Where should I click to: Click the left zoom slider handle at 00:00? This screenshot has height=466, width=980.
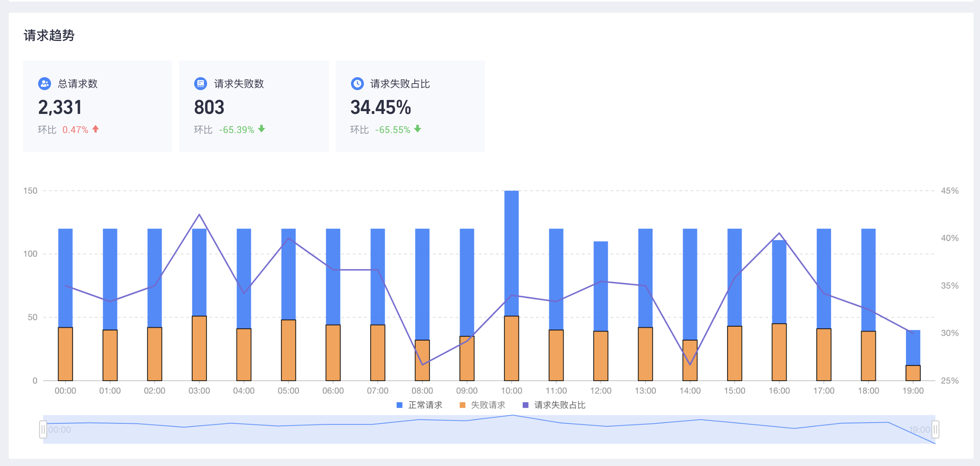click(x=43, y=429)
